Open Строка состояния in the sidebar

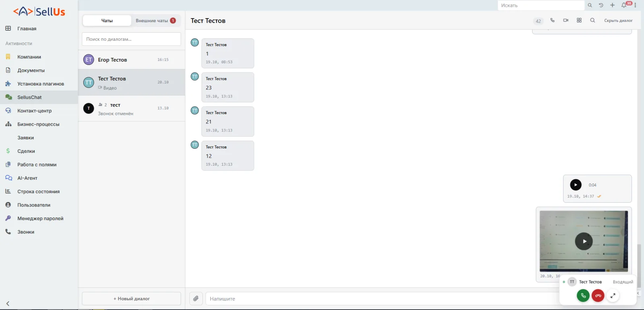(x=39, y=191)
